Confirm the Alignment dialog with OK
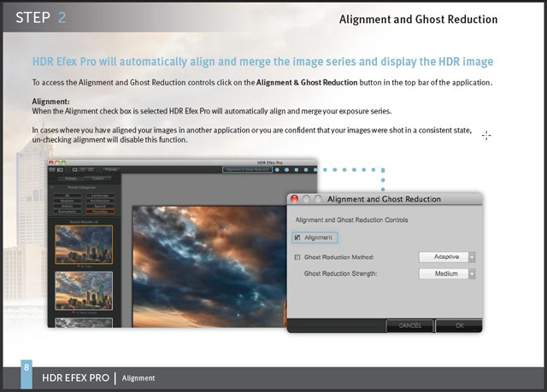 click(x=460, y=325)
